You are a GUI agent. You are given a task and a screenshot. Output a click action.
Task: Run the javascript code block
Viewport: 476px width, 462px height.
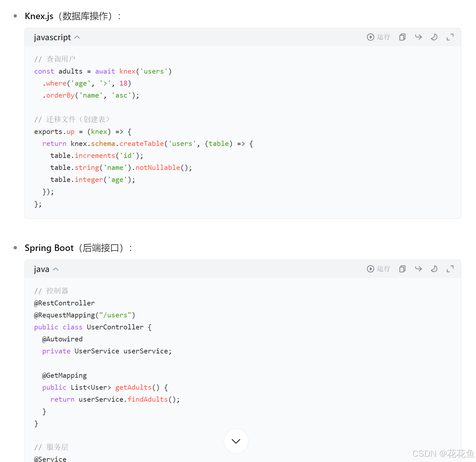point(378,37)
